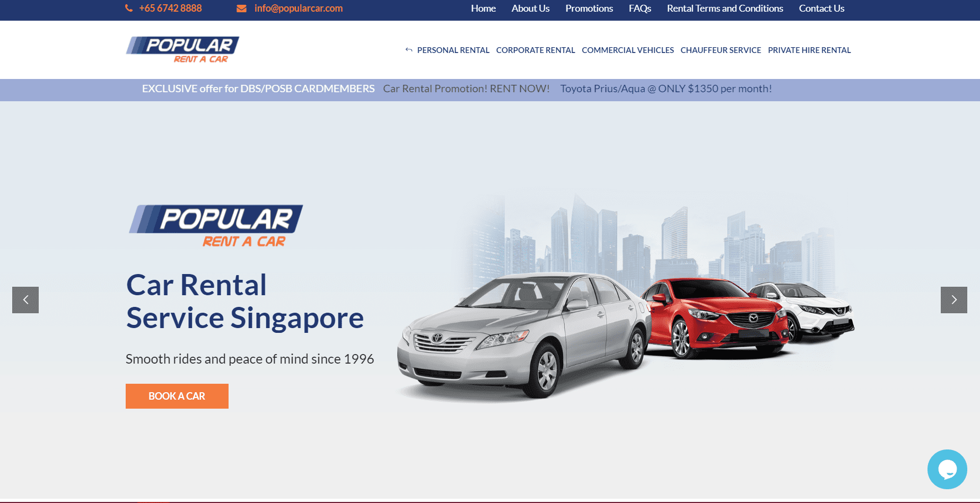Image resolution: width=980 pixels, height=503 pixels.
Task: Open Commercial Vehicles section
Action: click(x=628, y=50)
